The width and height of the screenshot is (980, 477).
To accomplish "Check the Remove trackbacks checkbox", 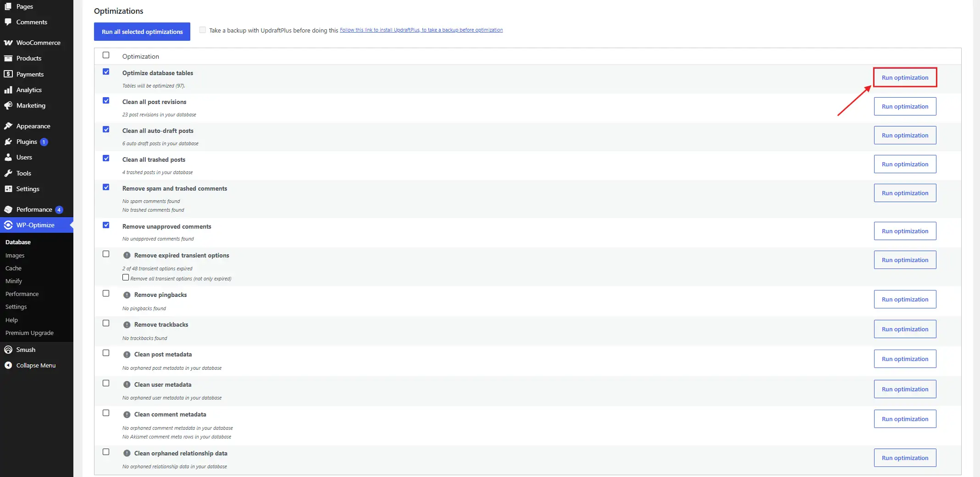I will click(106, 323).
